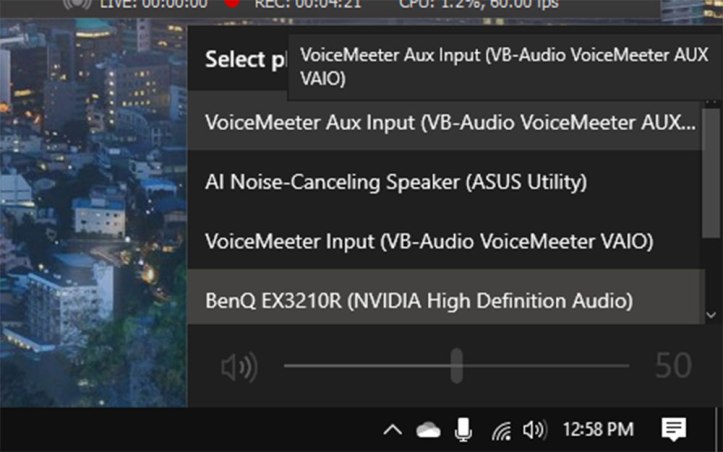The height and width of the screenshot is (452, 723).
Task: Show hidden icons in the system tray
Action: 392,430
